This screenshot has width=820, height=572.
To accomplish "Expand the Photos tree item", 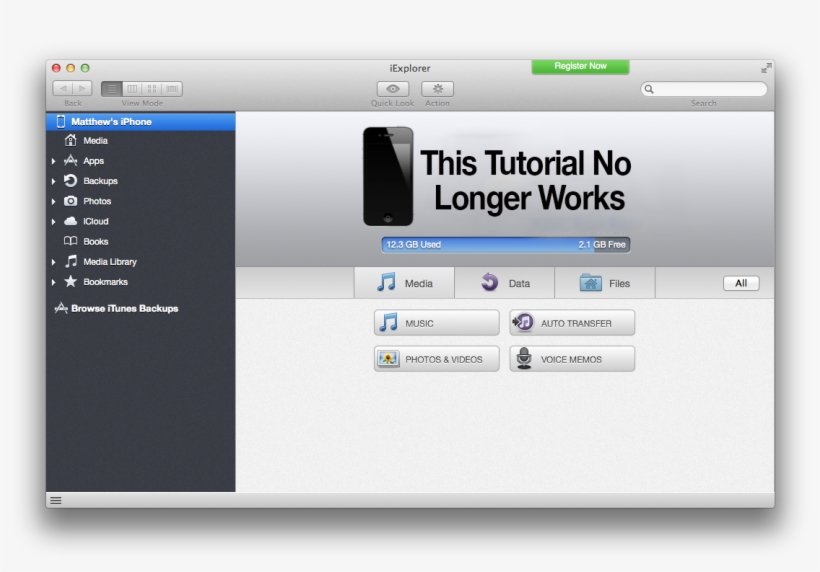I will [x=53, y=201].
